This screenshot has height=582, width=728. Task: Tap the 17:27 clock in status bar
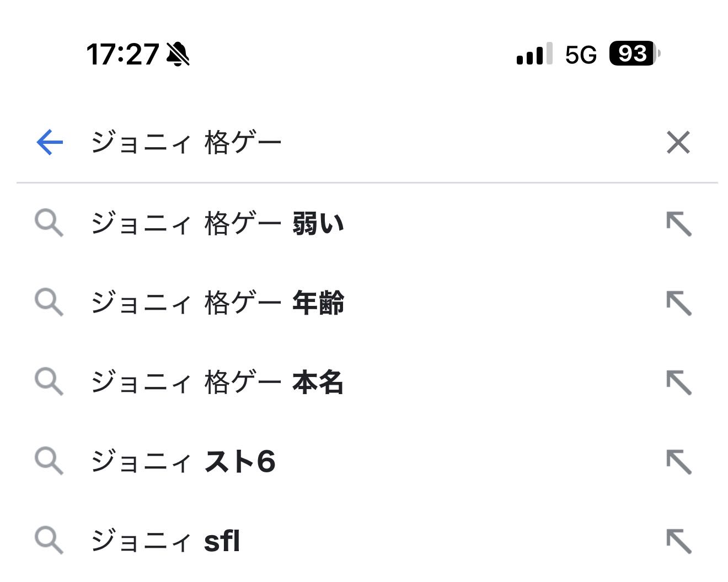[x=122, y=55]
